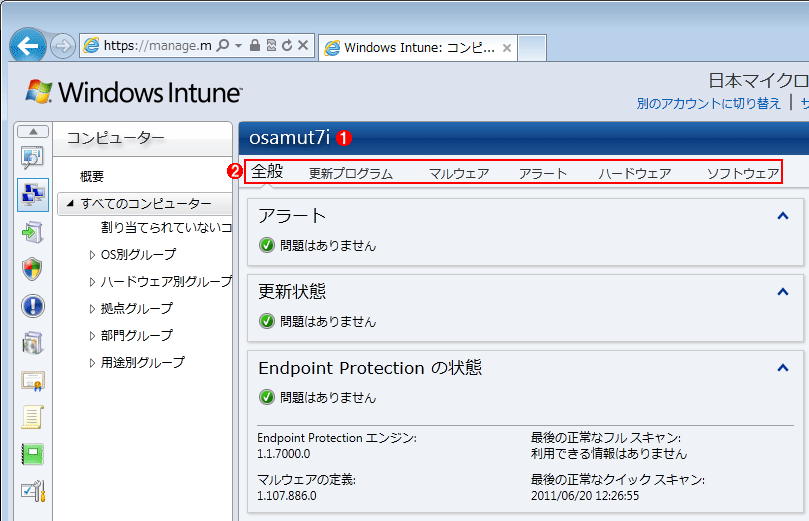Expand 部門グループ node arrow
The width and height of the screenshot is (809, 521).
point(92,335)
